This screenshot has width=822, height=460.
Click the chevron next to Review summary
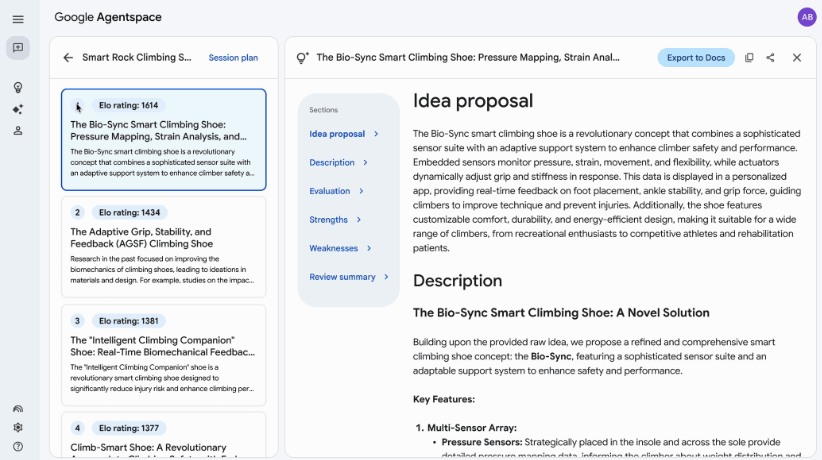[x=386, y=277]
